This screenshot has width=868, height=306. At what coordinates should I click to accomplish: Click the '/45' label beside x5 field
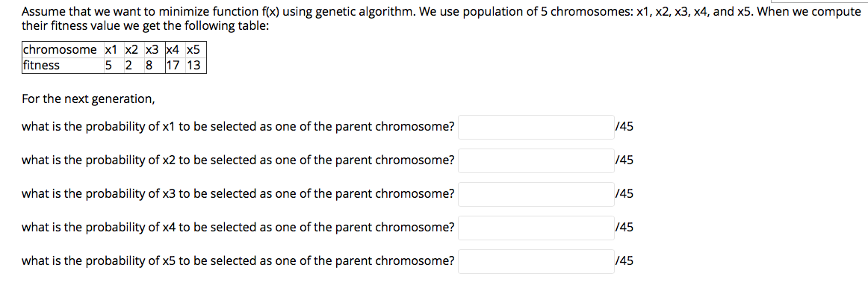624,260
